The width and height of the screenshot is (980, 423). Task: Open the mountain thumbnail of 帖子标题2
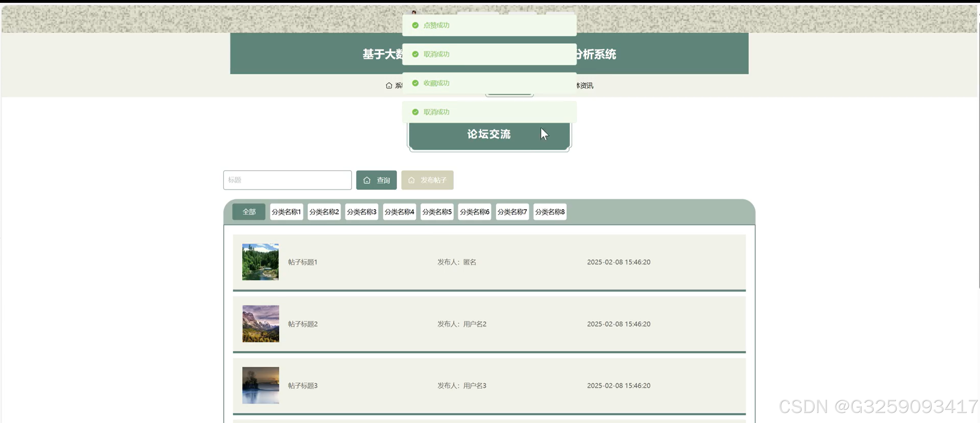[x=260, y=324]
